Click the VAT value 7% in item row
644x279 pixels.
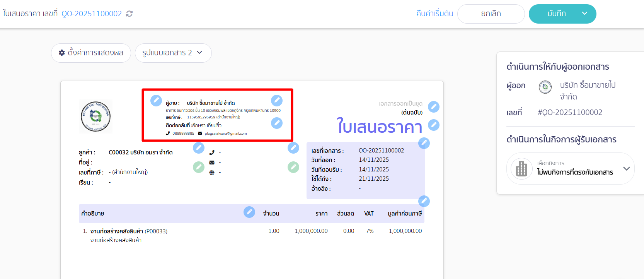coord(370,231)
